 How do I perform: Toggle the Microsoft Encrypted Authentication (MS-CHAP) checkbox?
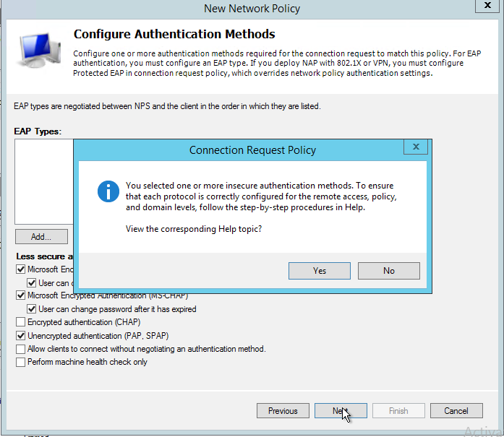[20, 295]
